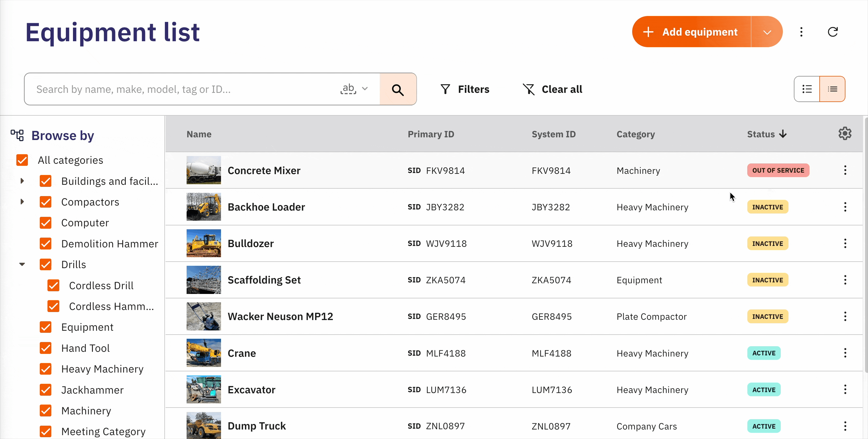The width and height of the screenshot is (868, 439).
Task: Switch to compact list view
Action: click(832, 89)
